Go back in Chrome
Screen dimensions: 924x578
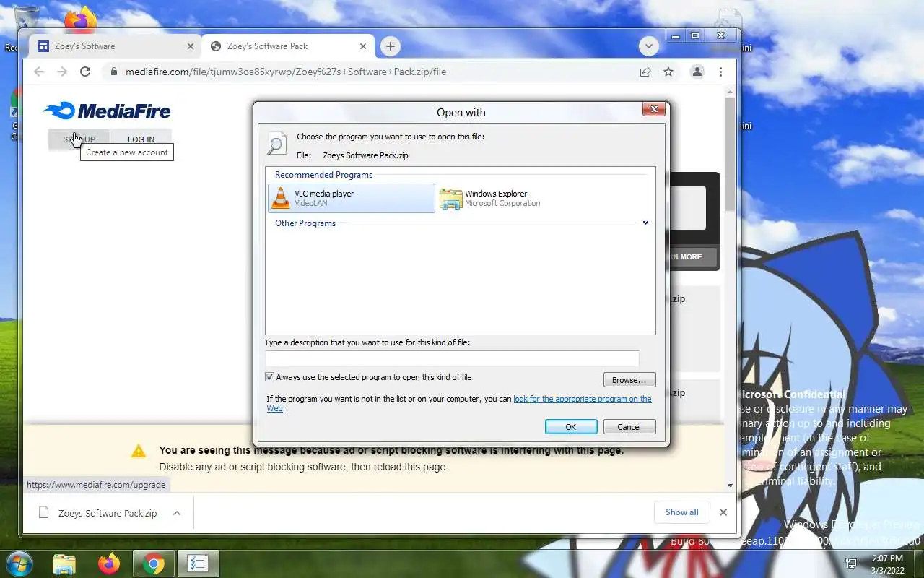point(39,72)
